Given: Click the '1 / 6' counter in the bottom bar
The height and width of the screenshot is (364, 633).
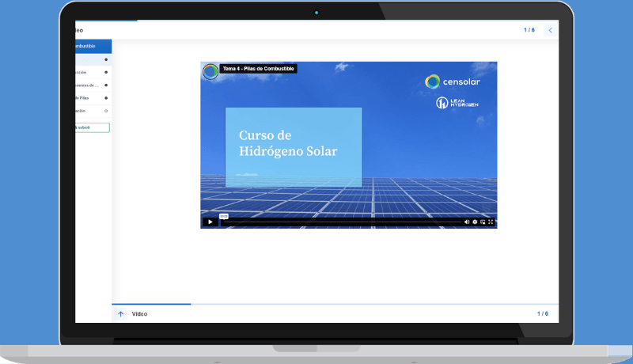Looking at the screenshot, I should pos(543,313).
